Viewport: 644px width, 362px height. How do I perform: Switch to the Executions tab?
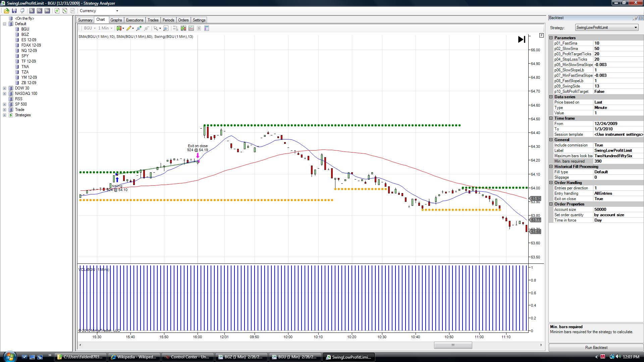(135, 20)
